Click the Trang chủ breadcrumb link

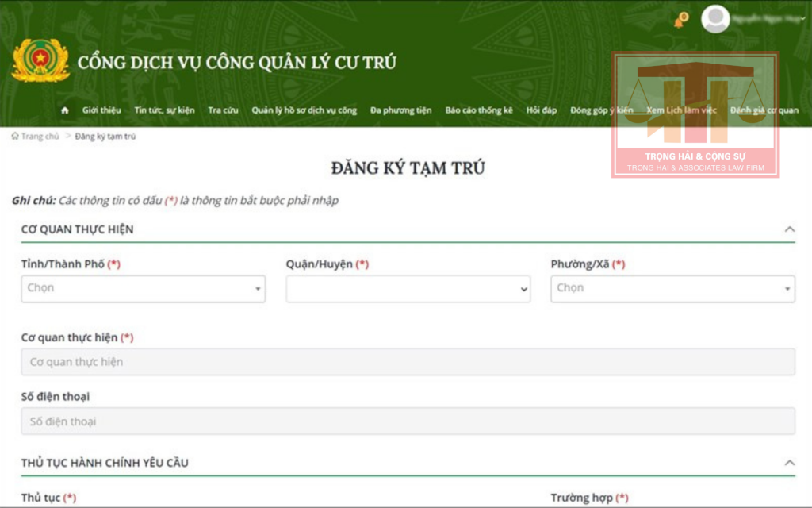point(40,137)
